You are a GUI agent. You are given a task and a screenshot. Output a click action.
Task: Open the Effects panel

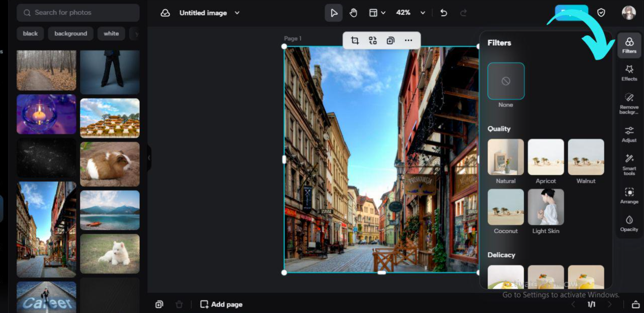point(629,73)
